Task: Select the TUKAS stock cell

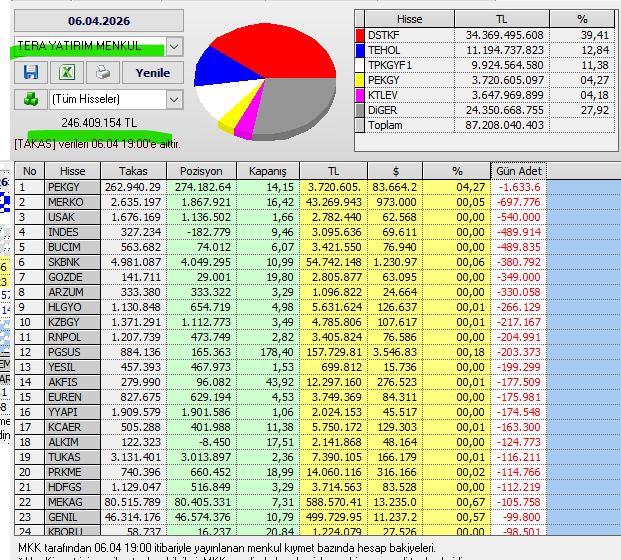Action: click(x=72, y=458)
